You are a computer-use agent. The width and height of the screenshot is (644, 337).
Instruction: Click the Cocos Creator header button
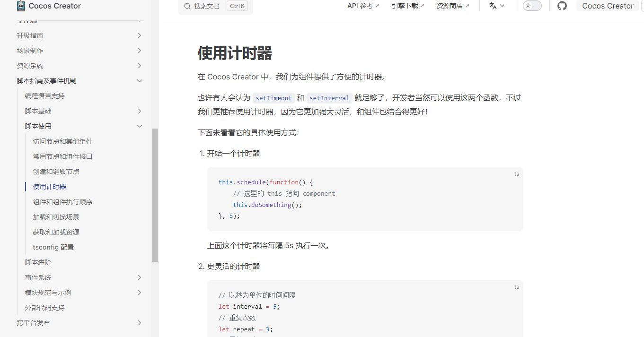[x=608, y=6]
